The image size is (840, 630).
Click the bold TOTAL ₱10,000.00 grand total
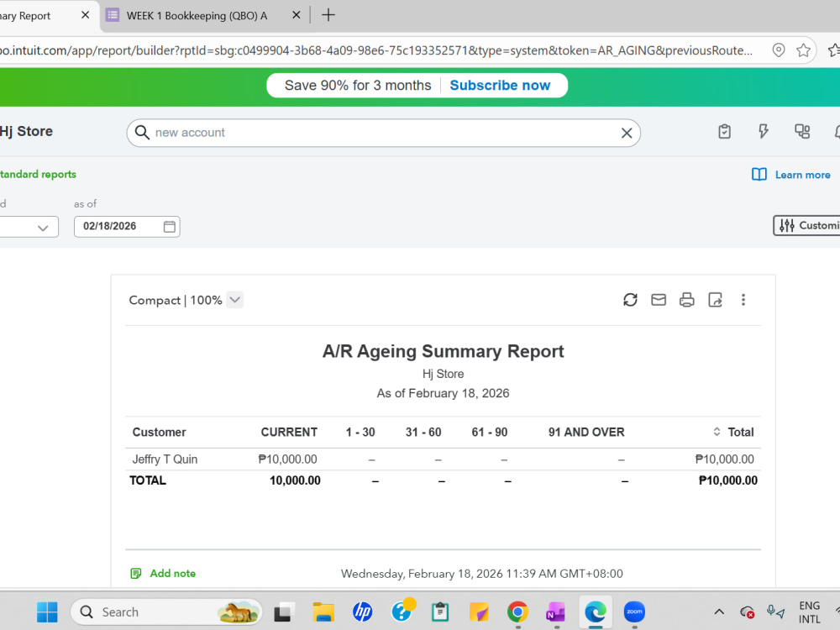pyautogui.click(x=727, y=480)
